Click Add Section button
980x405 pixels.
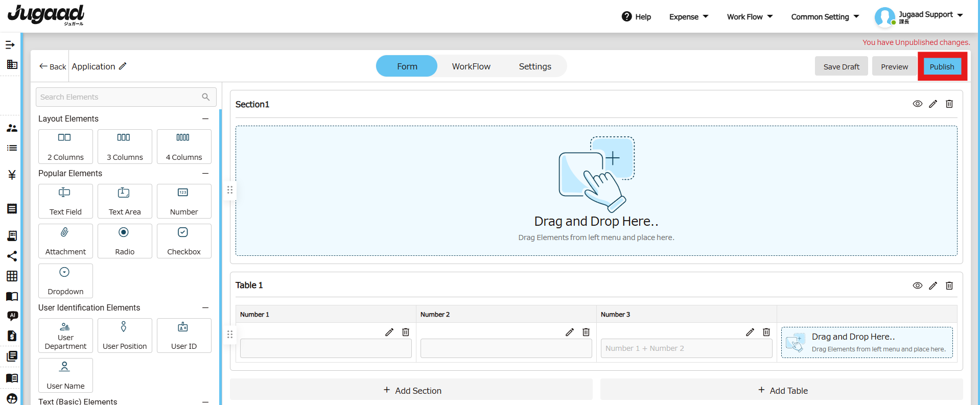[411, 390]
